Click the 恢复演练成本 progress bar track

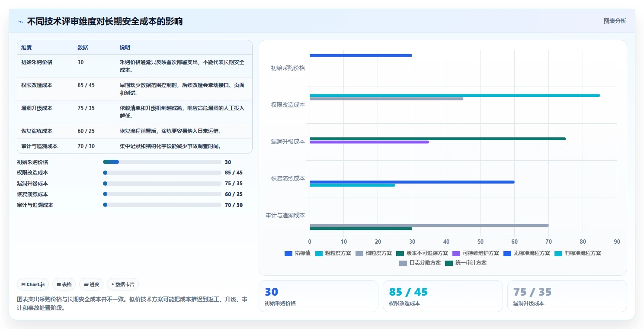pos(162,194)
